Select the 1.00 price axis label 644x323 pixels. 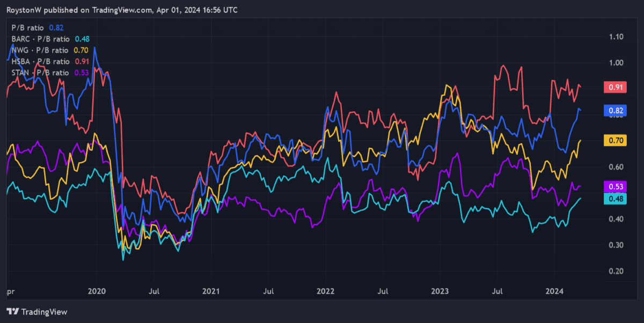pyautogui.click(x=616, y=62)
